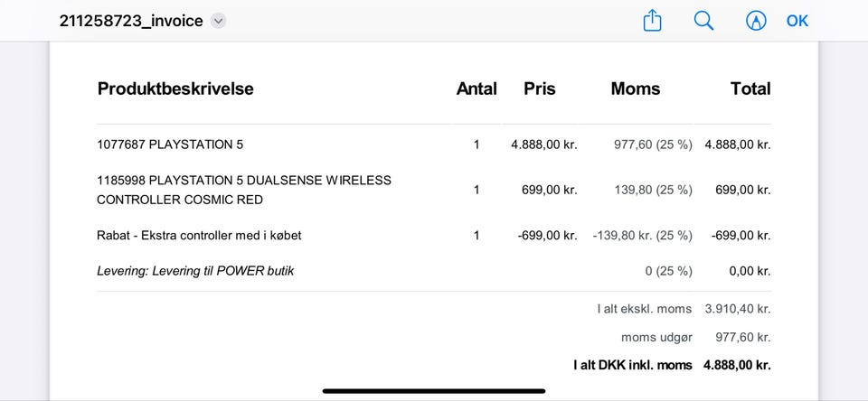This screenshot has height=401, width=868.
Task: Tap the I alt DKK inkl. moms total
Action: pos(737,366)
